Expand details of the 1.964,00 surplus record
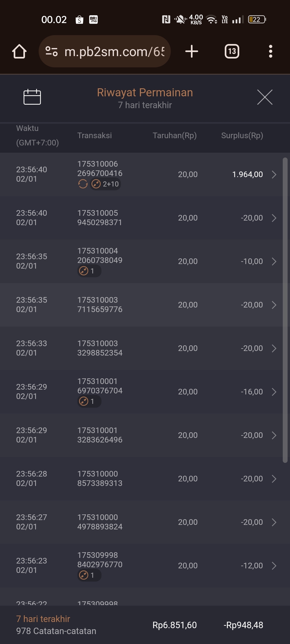 (274, 174)
